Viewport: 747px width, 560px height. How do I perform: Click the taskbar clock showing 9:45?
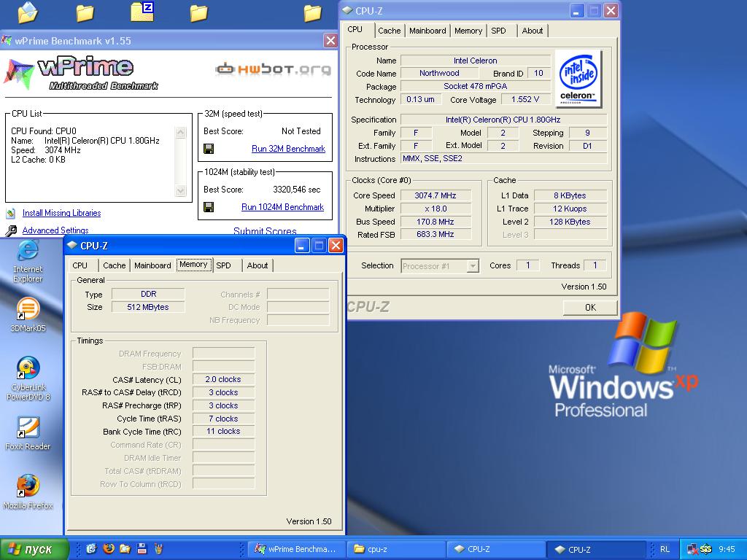727,549
